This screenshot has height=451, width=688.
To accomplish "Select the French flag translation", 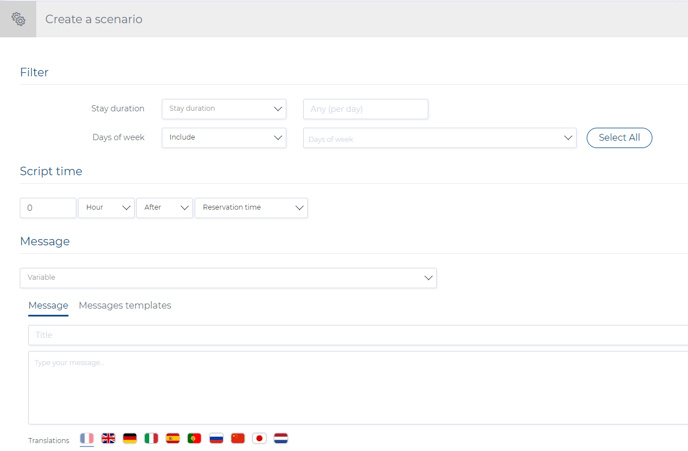I will (87, 438).
